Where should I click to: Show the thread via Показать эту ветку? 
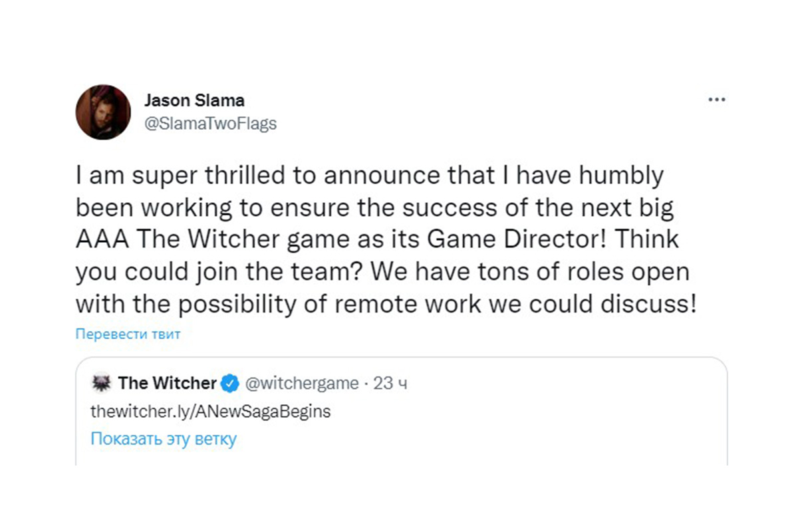[x=164, y=439]
